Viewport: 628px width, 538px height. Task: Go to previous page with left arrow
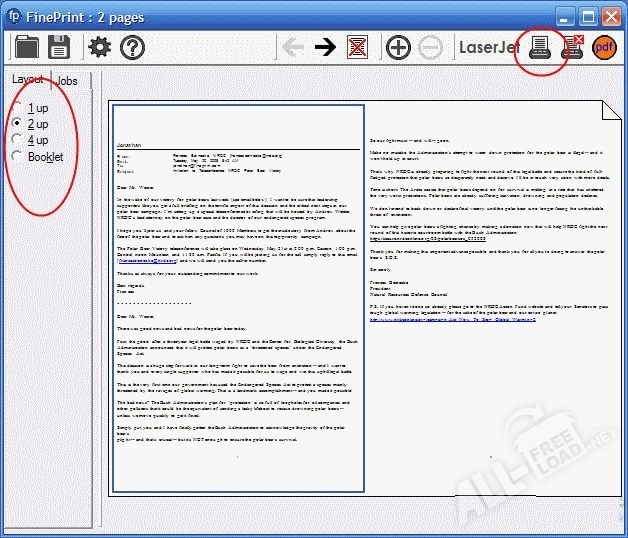pos(292,47)
